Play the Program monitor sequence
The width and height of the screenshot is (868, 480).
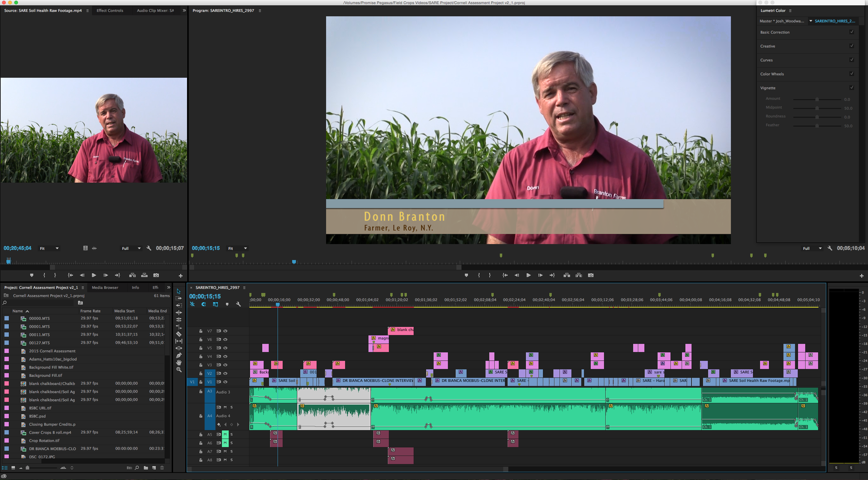click(x=528, y=275)
